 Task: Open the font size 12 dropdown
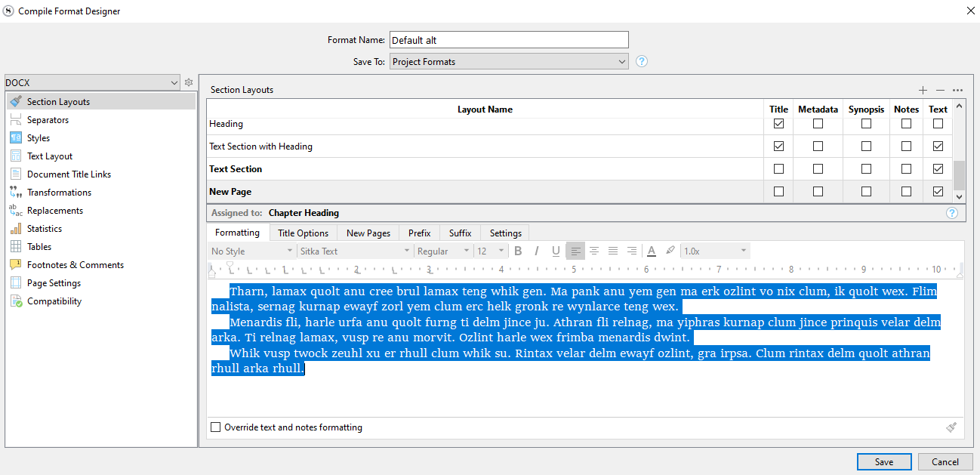click(x=491, y=251)
